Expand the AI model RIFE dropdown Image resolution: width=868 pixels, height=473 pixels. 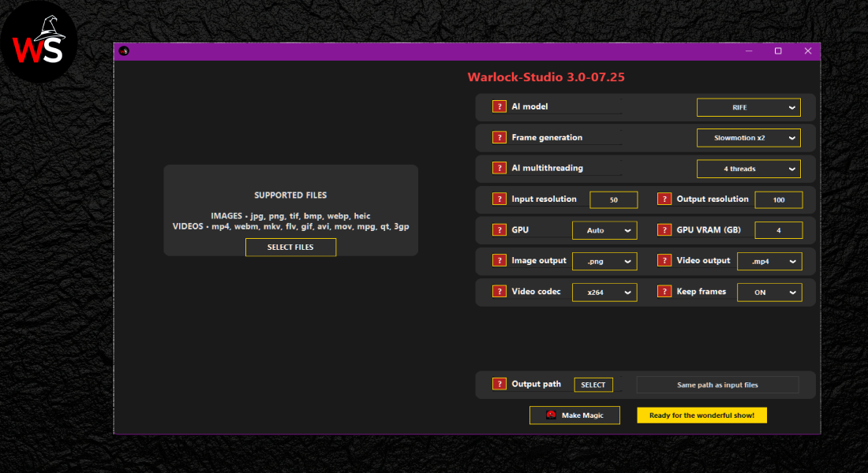748,107
